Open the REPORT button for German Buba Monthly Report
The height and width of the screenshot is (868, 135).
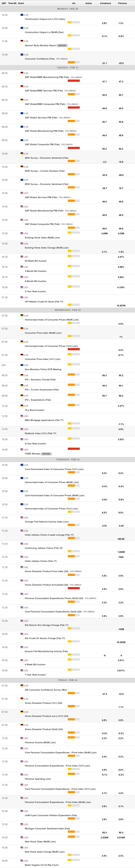tap(62, 45)
